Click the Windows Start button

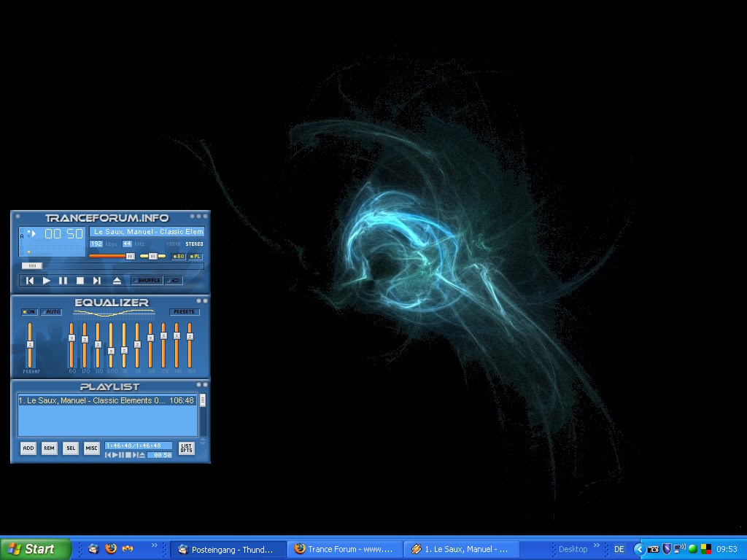tap(35, 549)
